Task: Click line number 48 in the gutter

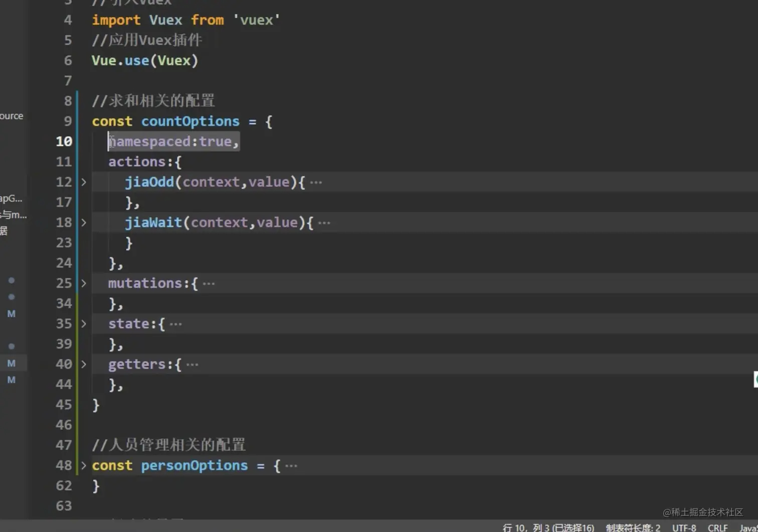Action: (64, 466)
